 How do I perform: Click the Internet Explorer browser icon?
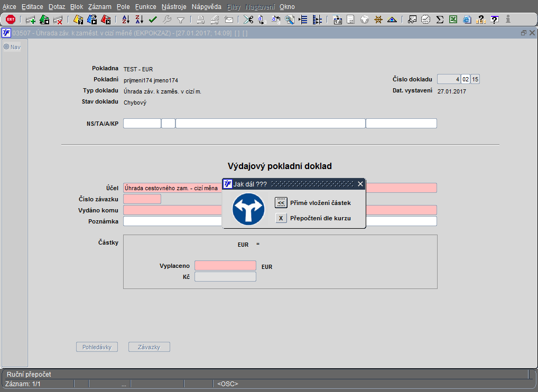point(467,20)
